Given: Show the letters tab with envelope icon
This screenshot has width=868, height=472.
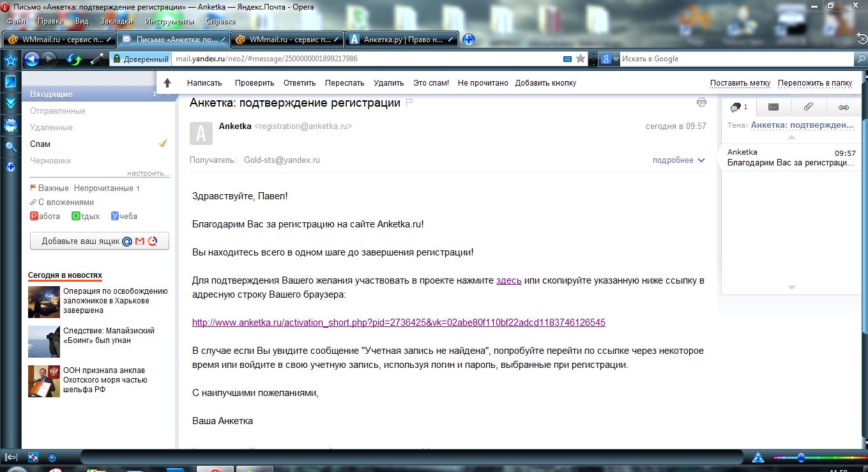Looking at the screenshot, I should [773, 107].
